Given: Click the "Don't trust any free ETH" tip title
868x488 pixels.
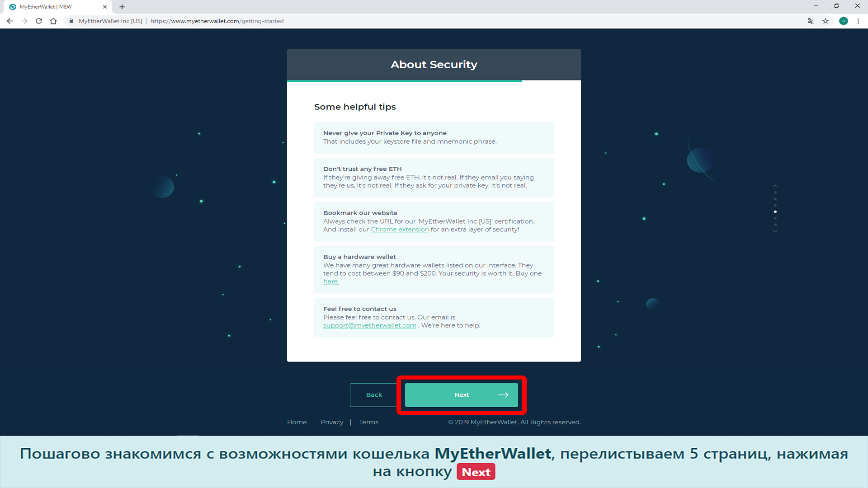Looking at the screenshot, I should (x=362, y=169).
